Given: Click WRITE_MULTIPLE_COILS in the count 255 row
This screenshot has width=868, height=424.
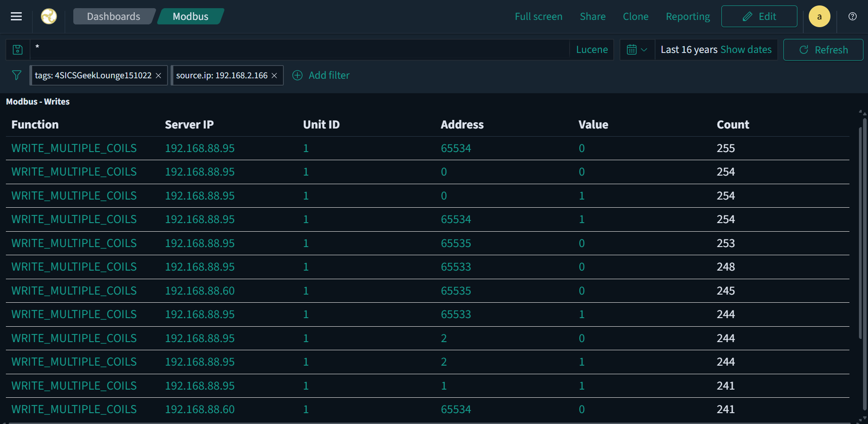Looking at the screenshot, I should pos(74,148).
